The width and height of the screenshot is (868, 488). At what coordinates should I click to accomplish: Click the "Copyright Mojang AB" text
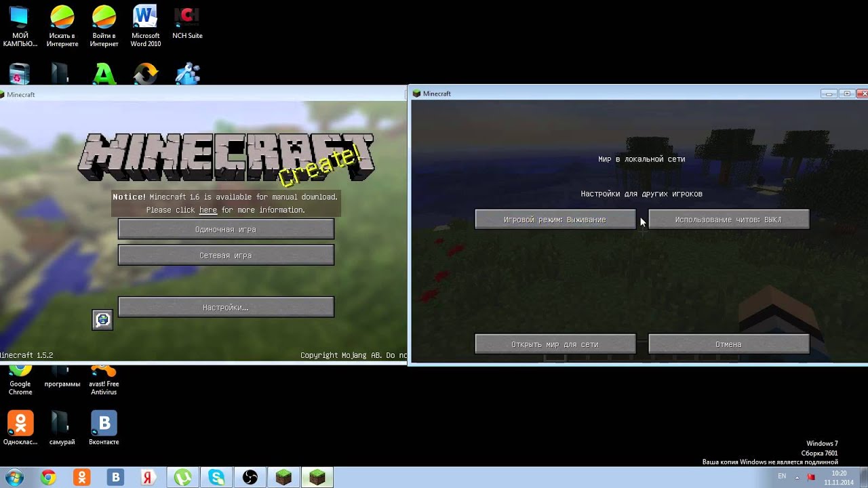click(341, 355)
